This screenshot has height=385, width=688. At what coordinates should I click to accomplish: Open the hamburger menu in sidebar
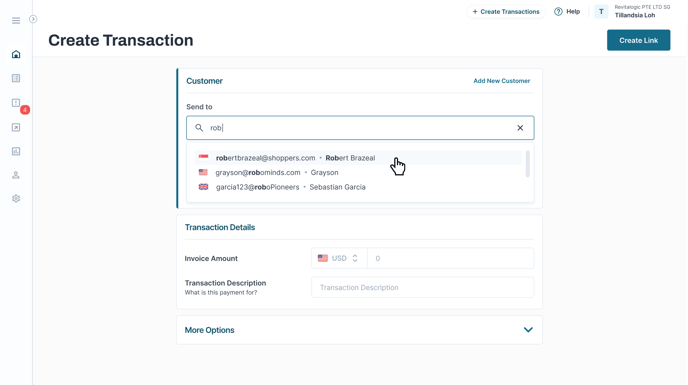pos(16,21)
